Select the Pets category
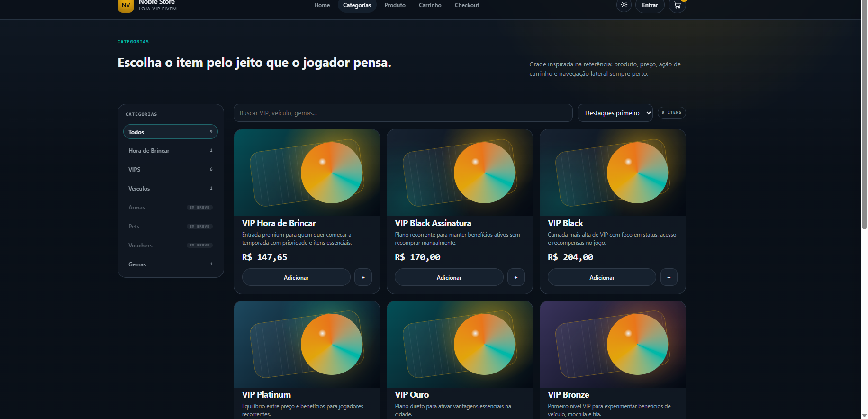868x419 pixels. click(x=171, y=227)
